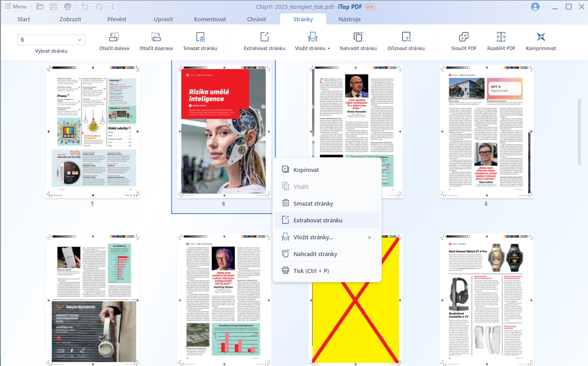Choose Kopírovat from the context menu
Screen dimensions: 588x366
[306, 170]
